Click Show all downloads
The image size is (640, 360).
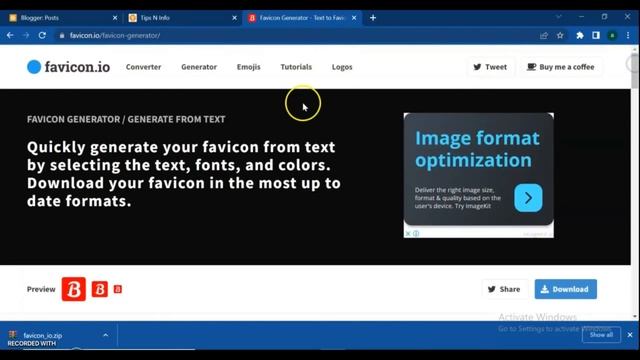601,335
